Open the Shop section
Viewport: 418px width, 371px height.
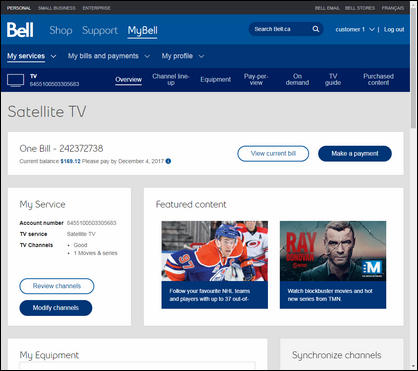[61, 30]
